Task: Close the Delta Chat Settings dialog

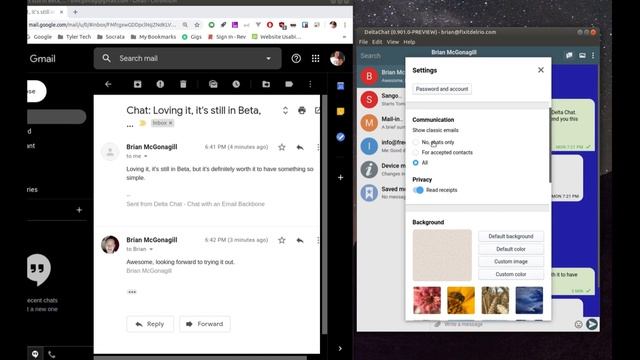Action: (x=541, y=70)
